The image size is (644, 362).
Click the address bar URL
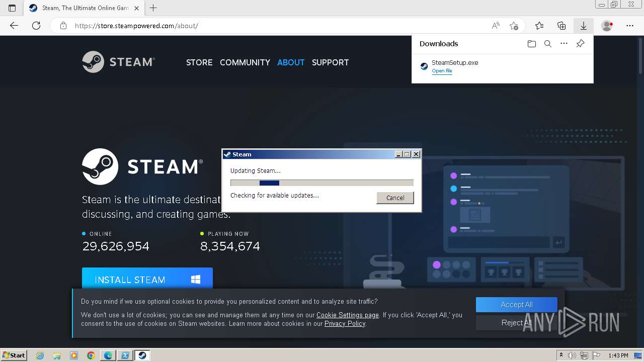coord(136,26)
